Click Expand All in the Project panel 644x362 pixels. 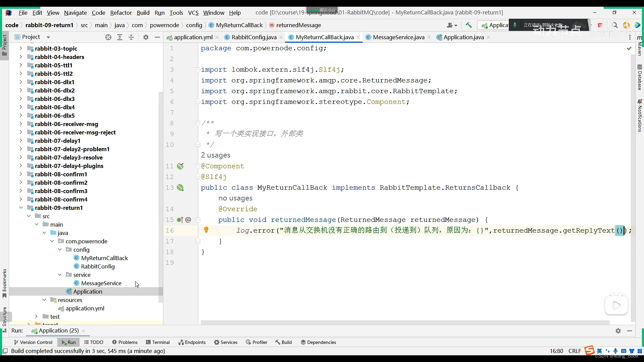(120, 37)
